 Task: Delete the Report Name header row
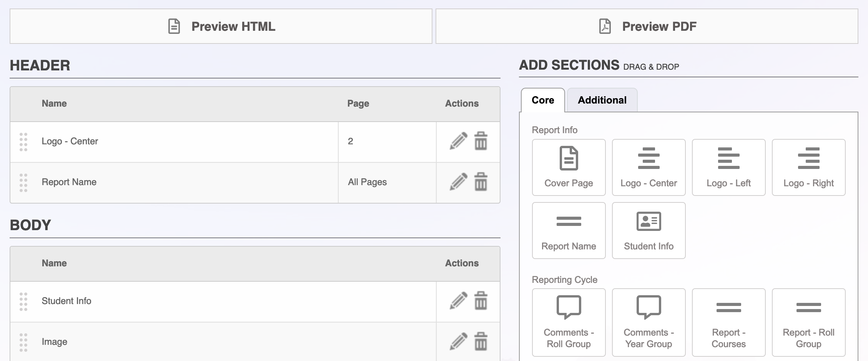pyautogui.click(x=481, y=182)
